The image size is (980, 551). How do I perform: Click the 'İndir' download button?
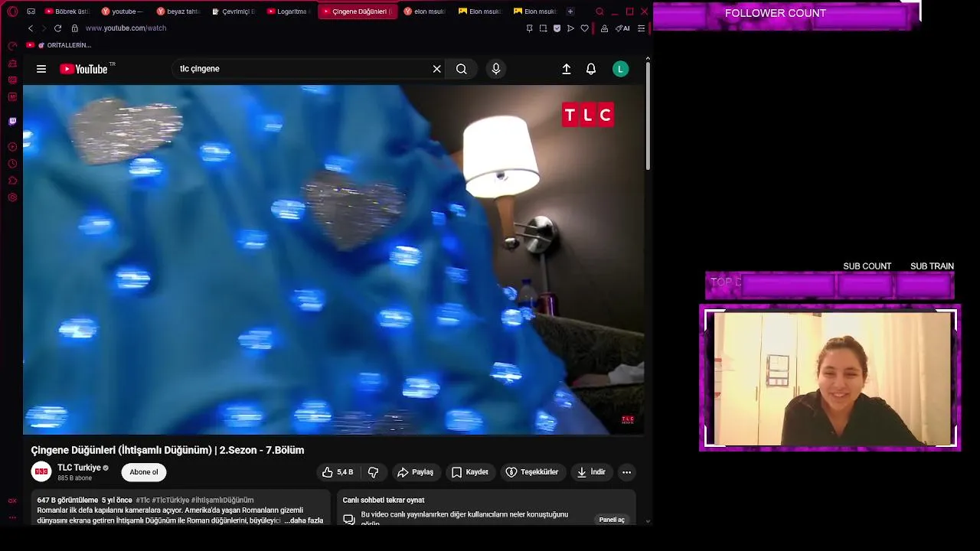591,472
